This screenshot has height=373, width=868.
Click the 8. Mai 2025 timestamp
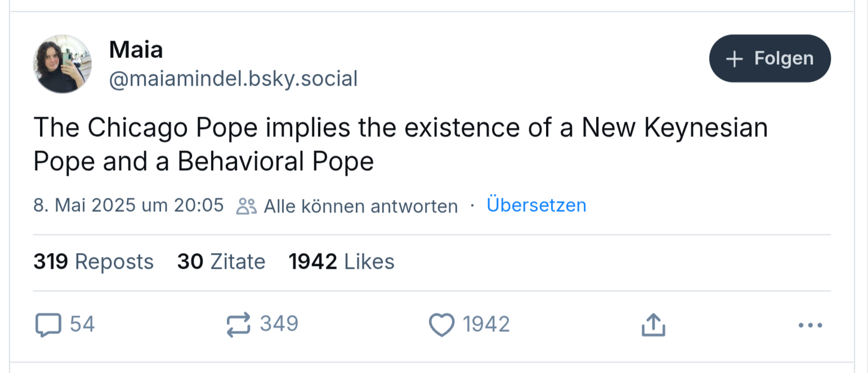click(x=129, y=205)
